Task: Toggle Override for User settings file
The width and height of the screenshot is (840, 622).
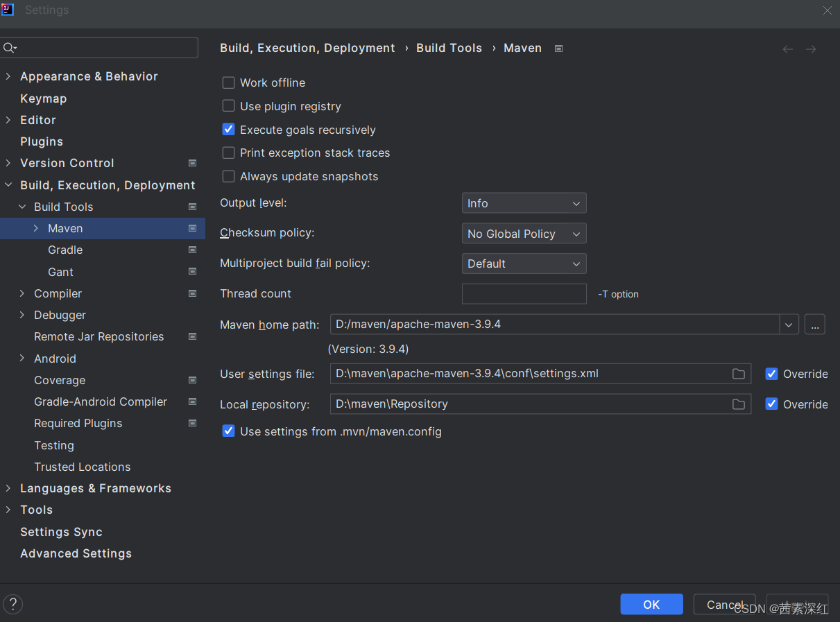Action: coord(771,374)
